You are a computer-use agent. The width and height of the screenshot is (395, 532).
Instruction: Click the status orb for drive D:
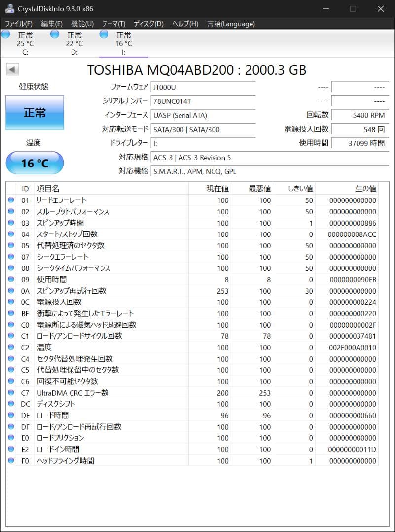[54, 34]
